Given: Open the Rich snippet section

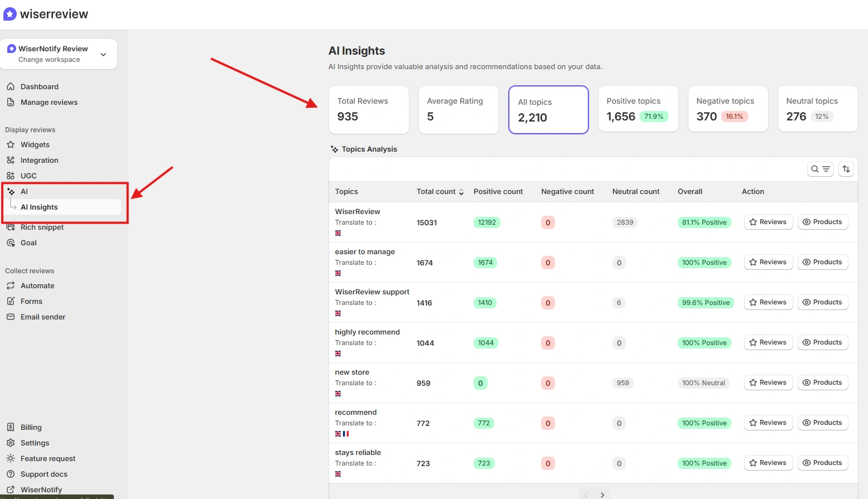Looking at the screenshot, I should 41,227.
